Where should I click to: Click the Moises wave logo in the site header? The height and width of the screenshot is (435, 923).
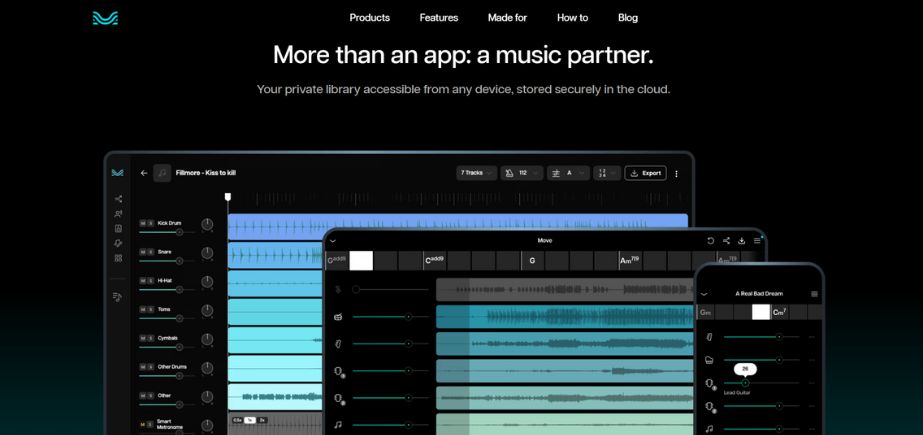click(105, 18)
